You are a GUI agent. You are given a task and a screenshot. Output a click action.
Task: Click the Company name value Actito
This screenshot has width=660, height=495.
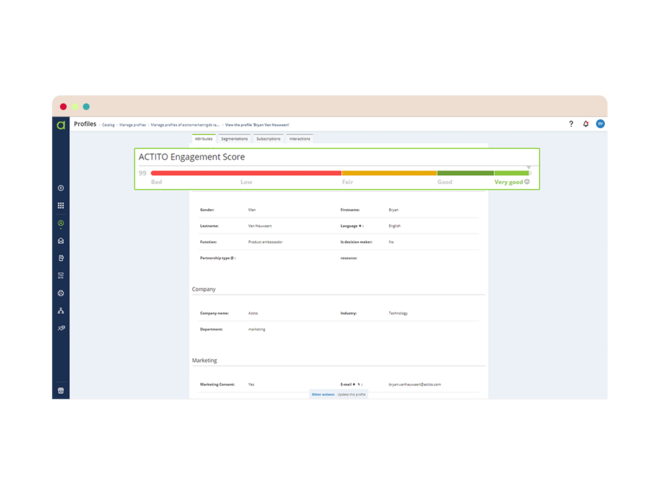253,313
